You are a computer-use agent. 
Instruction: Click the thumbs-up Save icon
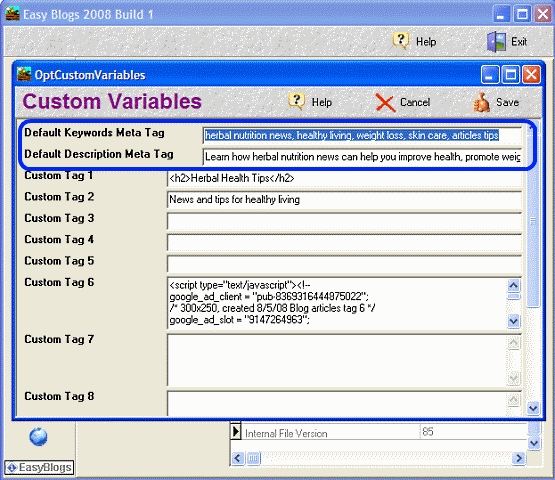(481, 103)
